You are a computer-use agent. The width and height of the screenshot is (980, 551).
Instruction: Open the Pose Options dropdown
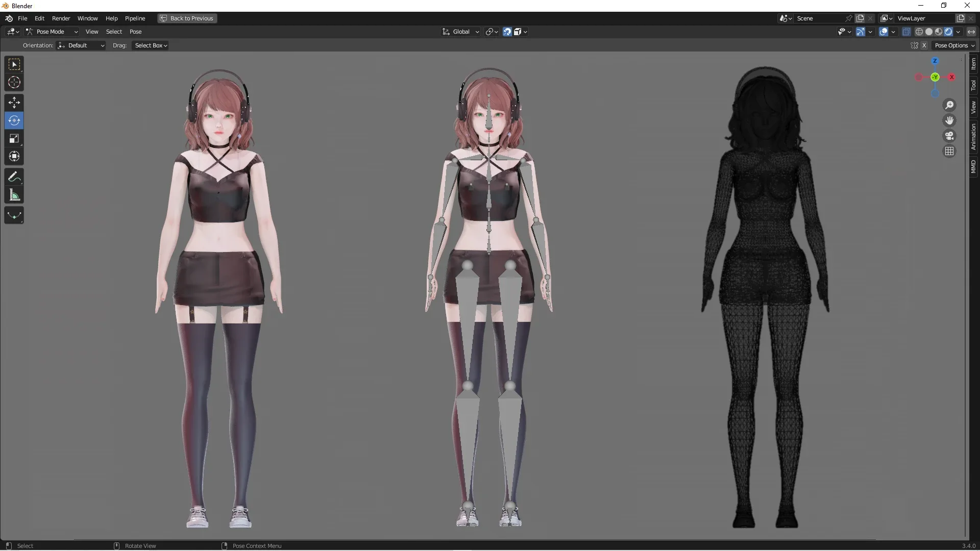coord(954,45)
